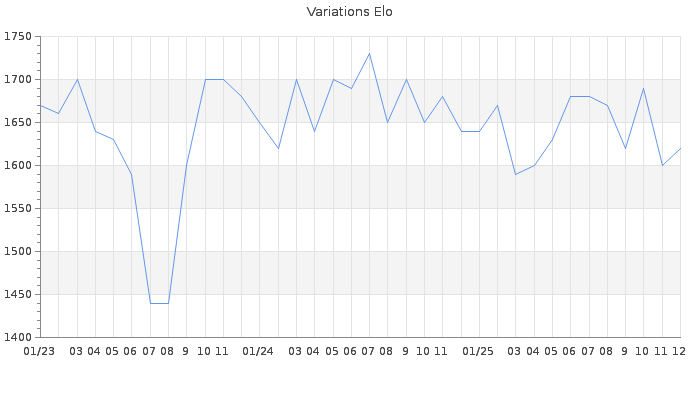Select the 01/23 date label
This screenshot has width=700, height=400.
pos(40,351)
